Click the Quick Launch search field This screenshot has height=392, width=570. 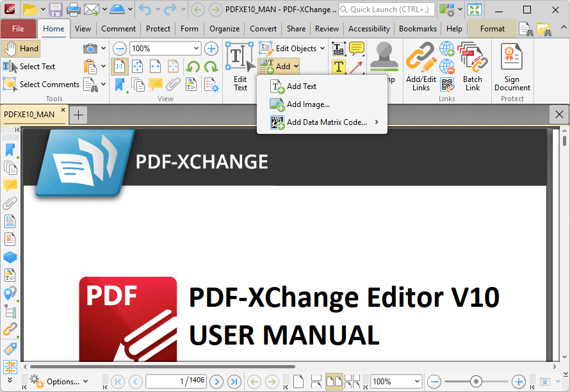pyautogui.click(x=387, y=10)
